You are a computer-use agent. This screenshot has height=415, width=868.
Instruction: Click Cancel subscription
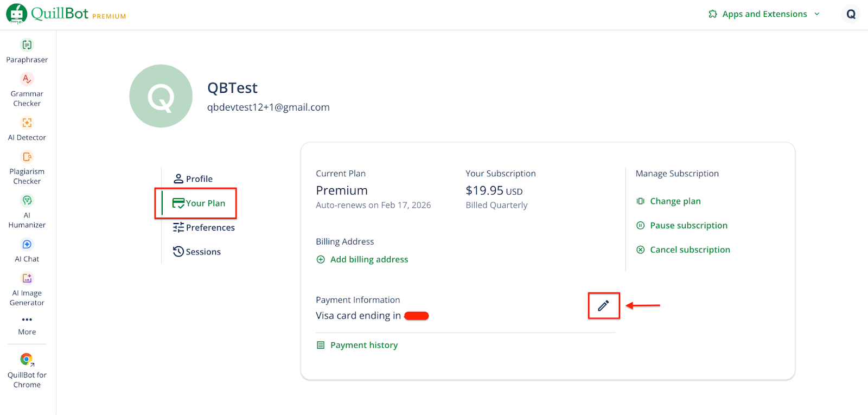[689, 250]
